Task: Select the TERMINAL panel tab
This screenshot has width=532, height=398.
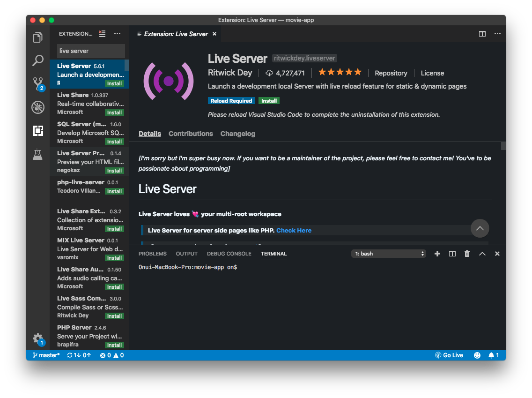Action: (x=273, y=254)
